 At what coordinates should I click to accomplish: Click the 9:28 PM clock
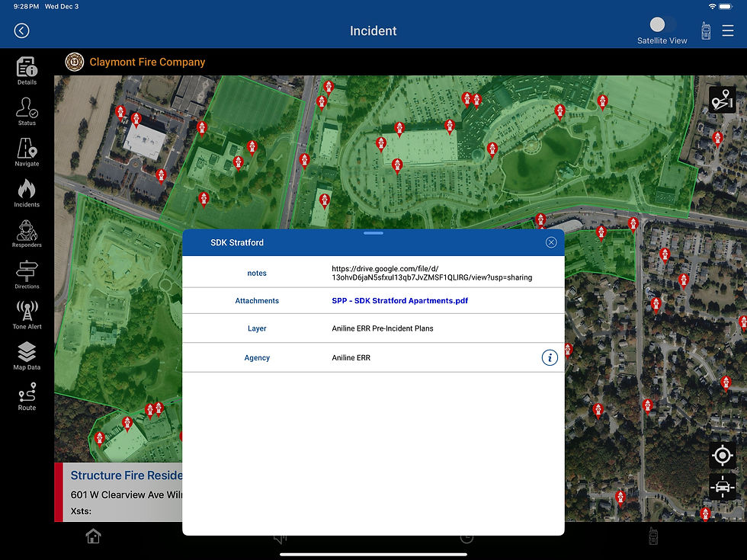[x=26, y=7]
